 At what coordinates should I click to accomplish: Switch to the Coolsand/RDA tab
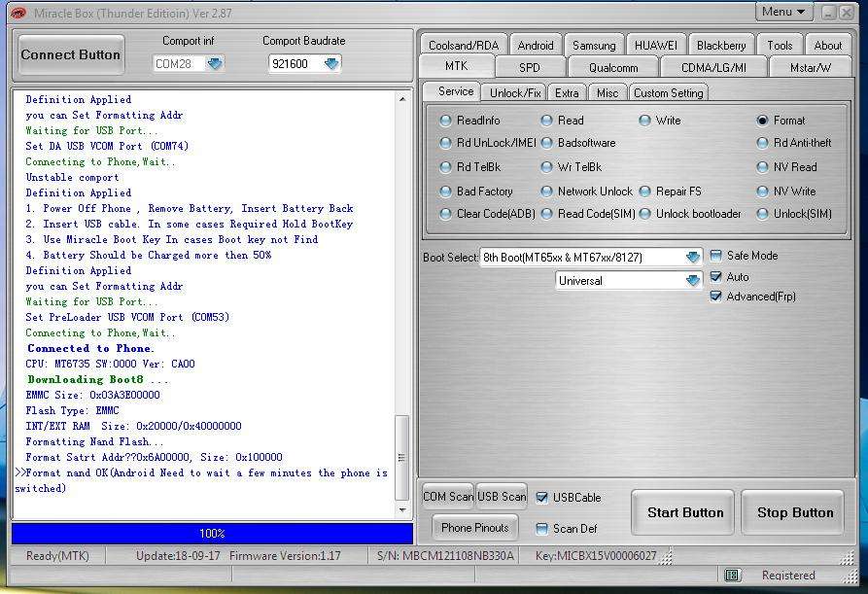(464, 46)
